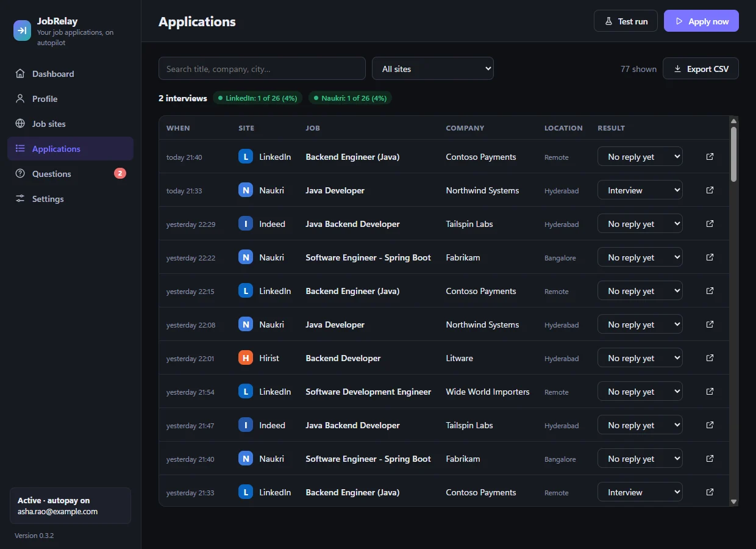Open the Profile page
The image size is (756, 549).
(70, 99)
